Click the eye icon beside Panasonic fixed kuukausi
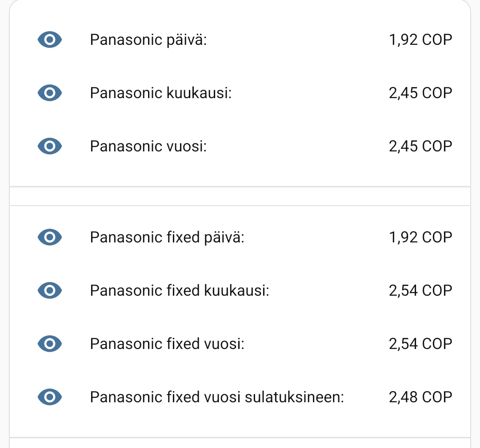Viewport: 480px width, 448px height. 50,290
